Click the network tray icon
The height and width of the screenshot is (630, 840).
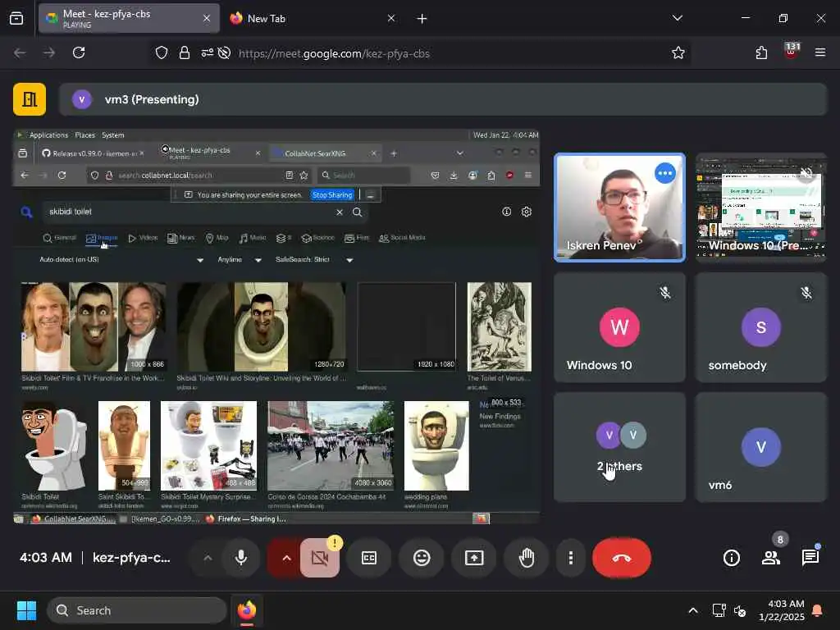719,610
